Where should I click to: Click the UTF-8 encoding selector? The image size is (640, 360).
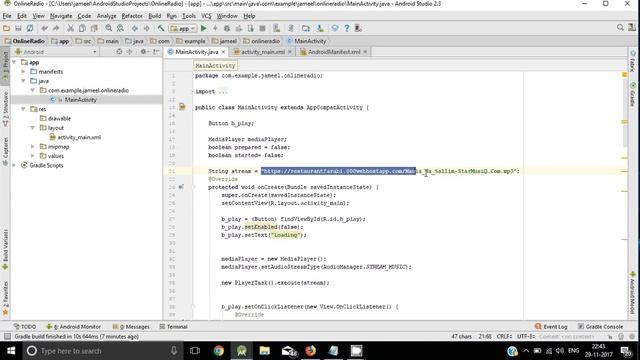[526, 336]
